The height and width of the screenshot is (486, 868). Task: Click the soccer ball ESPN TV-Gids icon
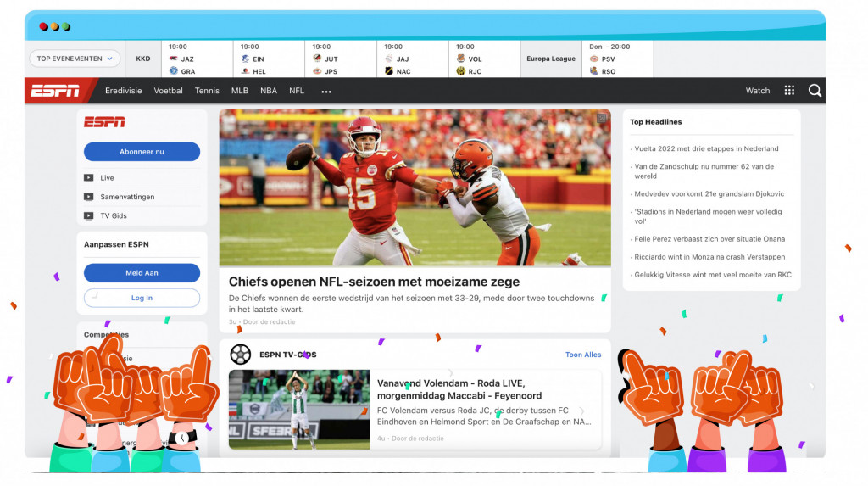tap(240, 355)
